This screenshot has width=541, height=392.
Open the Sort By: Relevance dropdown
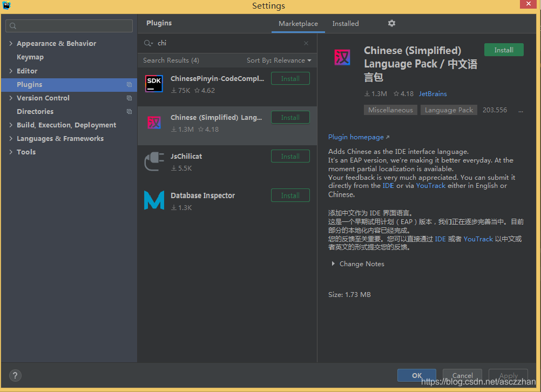click(x=279, y=60)
